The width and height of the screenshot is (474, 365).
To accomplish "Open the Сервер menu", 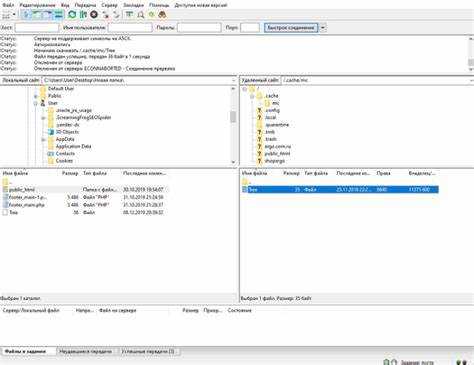I will pyautogui.click(x=109, y=5).
